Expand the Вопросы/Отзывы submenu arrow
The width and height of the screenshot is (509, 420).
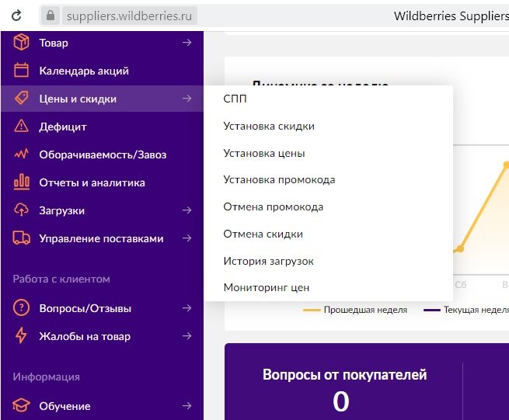coord(187,307)
